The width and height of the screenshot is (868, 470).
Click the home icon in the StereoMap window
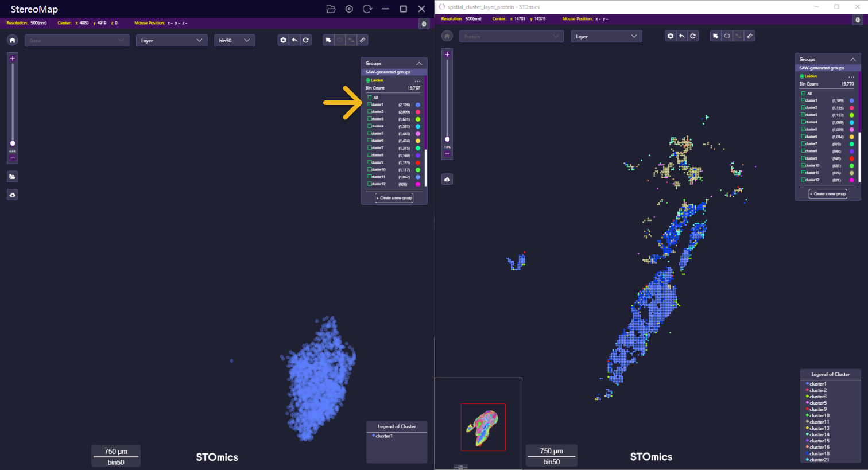[13, 40]
